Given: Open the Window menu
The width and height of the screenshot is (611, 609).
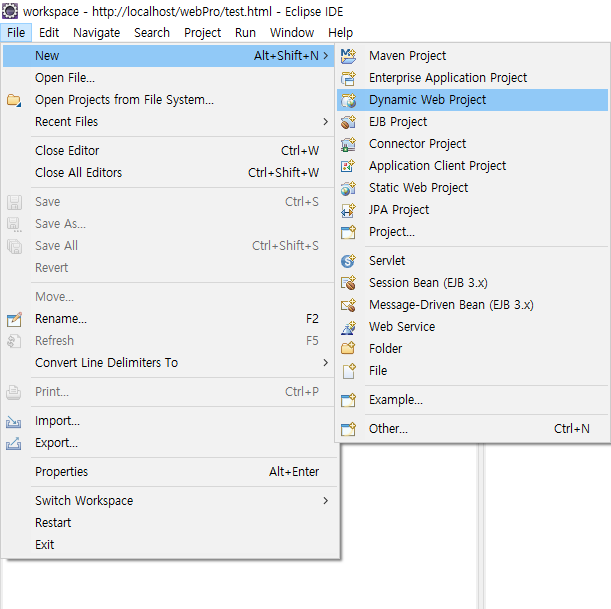Looking at the screenshot, I should coord(292,32).
